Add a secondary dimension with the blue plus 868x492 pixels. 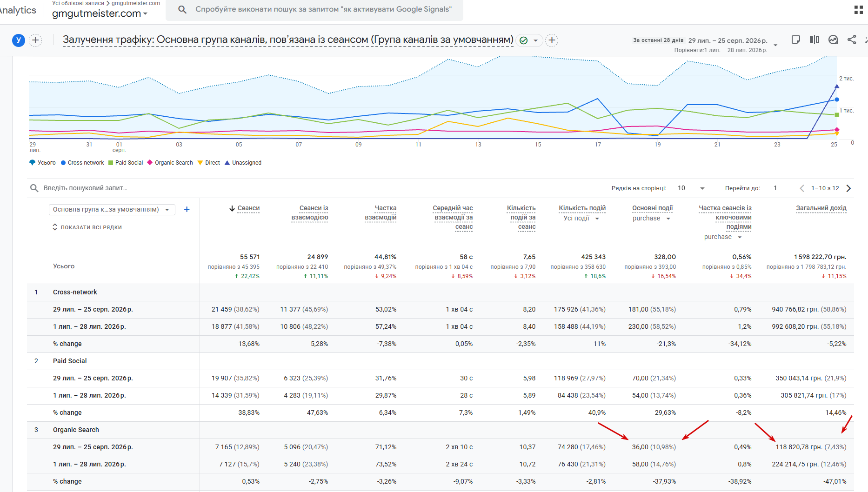point(187,209)
